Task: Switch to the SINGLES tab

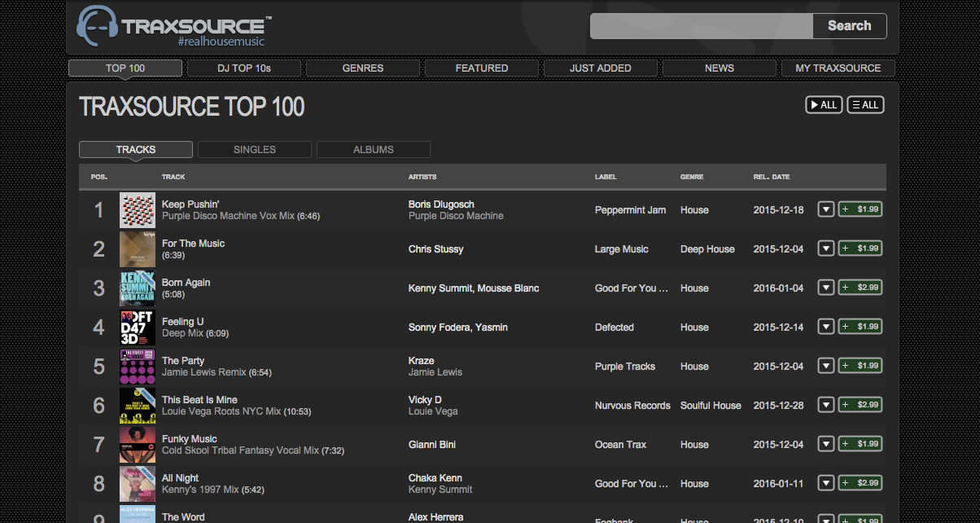Action: tap(255, 150)
